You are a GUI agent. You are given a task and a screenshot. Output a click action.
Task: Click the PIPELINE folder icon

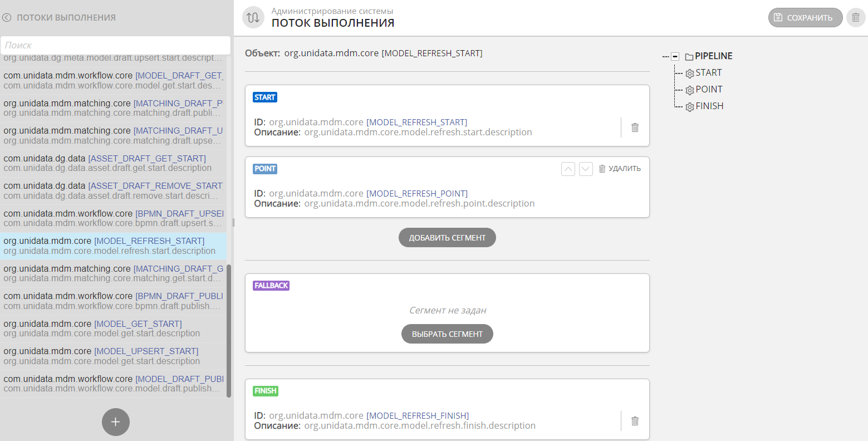pyautogui.click(x=689, y=57)
